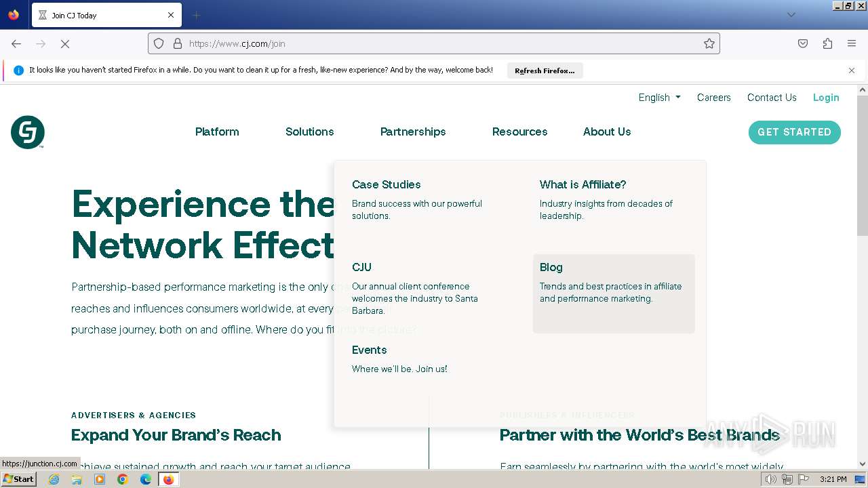Viewport: 868px width, 488px height.
Task: Click the Firefox taskbar icon
Action: 168,479
